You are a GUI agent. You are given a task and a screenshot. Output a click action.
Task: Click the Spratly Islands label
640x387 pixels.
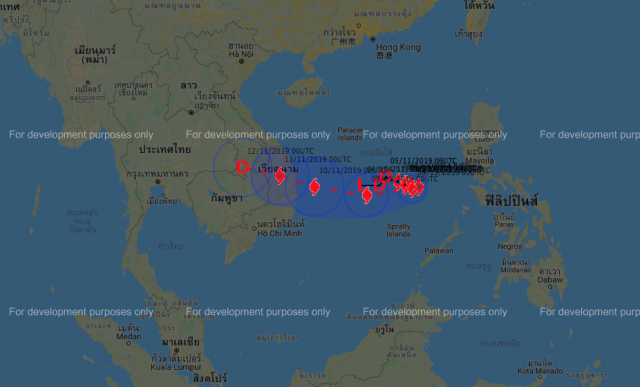click(398, 230)
